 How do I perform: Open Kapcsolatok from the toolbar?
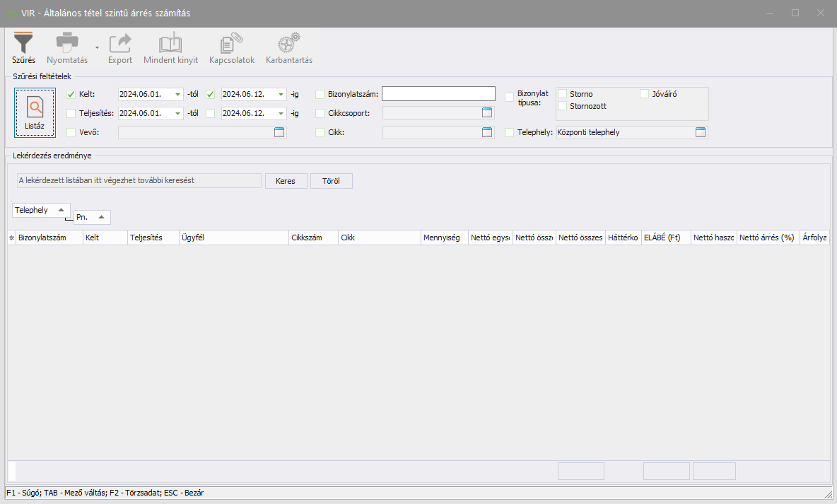point(231,44)
